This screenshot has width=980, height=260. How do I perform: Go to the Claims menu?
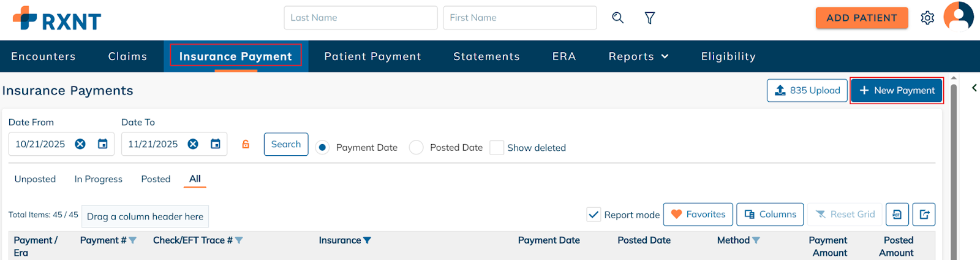[x=127, y=56]
